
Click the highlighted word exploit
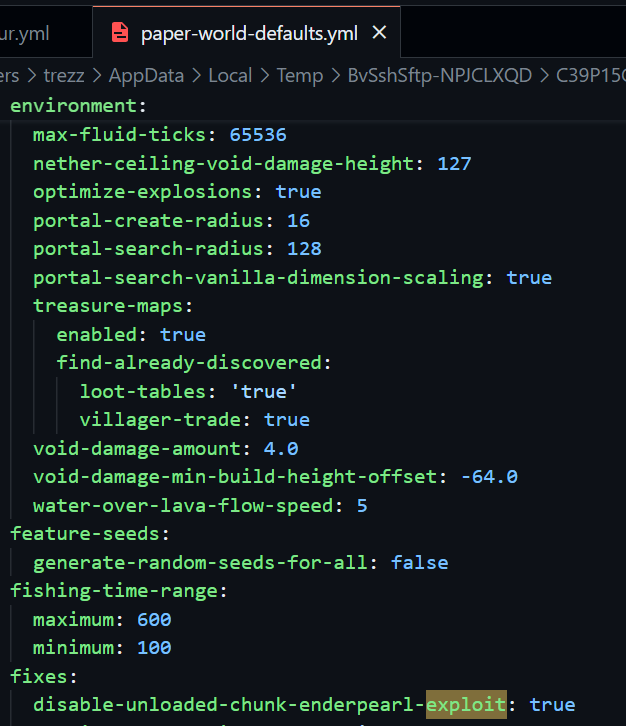pos(467,705)
